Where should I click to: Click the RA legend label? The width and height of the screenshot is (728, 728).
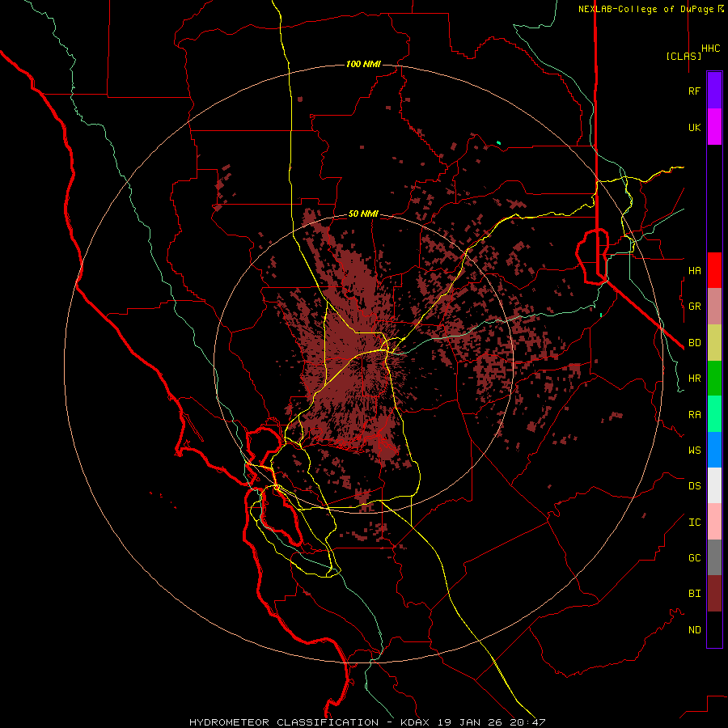pos(694,415)
